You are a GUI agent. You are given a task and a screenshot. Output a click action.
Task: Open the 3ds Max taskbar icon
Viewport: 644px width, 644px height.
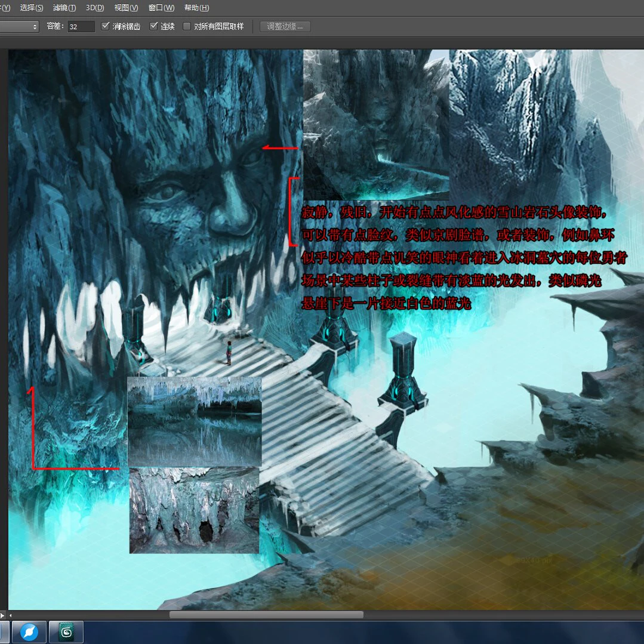[66, 632]
